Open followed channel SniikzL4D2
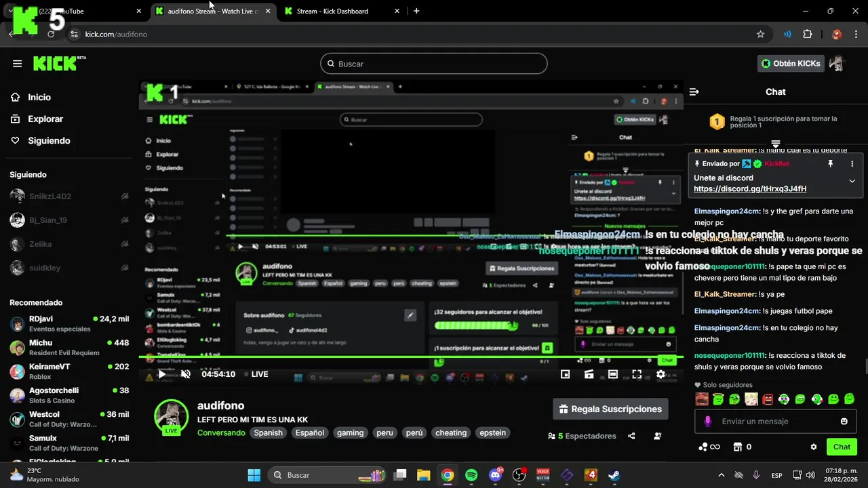868x488 pixels. [x=69, y=197]
